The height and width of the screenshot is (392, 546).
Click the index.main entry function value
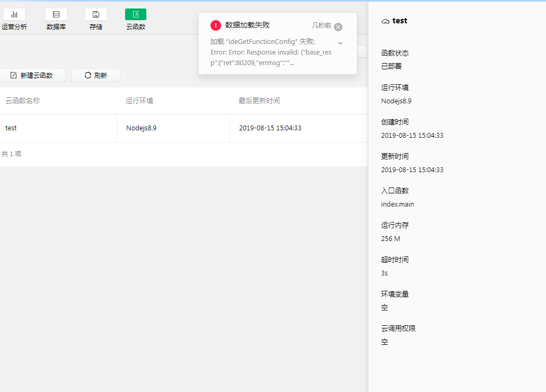coord(398,204)
